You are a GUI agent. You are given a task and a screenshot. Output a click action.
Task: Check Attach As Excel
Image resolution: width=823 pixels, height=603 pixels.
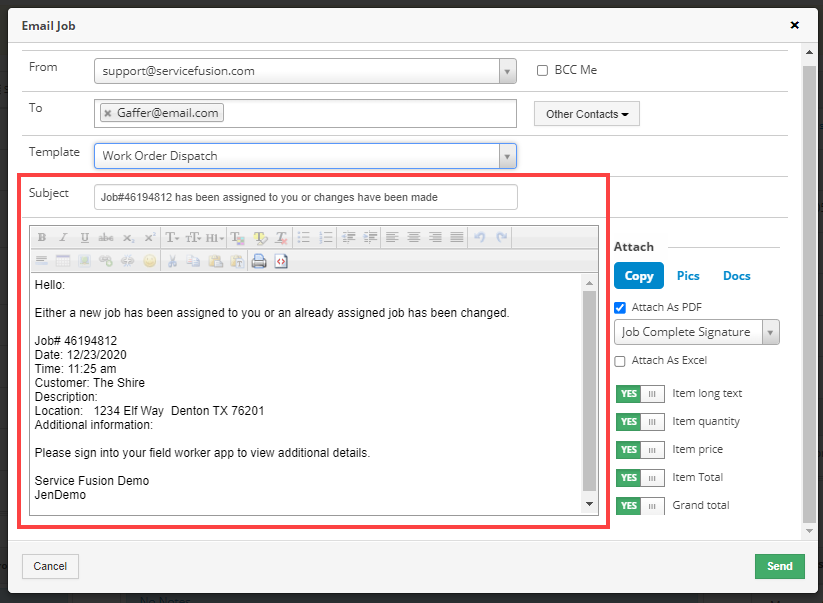(620, 361)
